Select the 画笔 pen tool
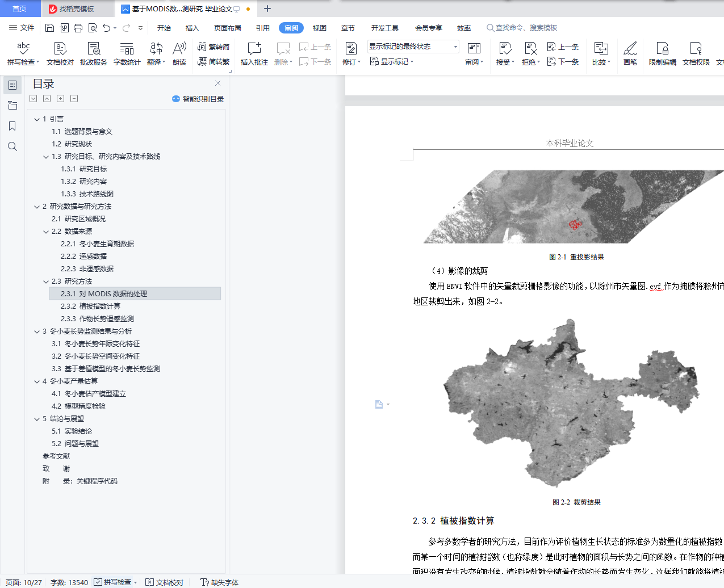The height and width of the screenshot is (588, 724). tap(630, 53)
